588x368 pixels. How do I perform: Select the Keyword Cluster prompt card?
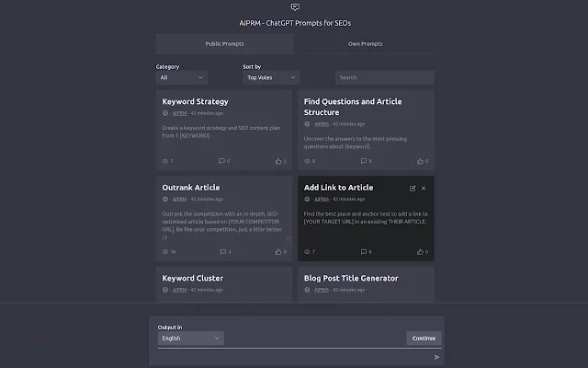pos(193,278)
